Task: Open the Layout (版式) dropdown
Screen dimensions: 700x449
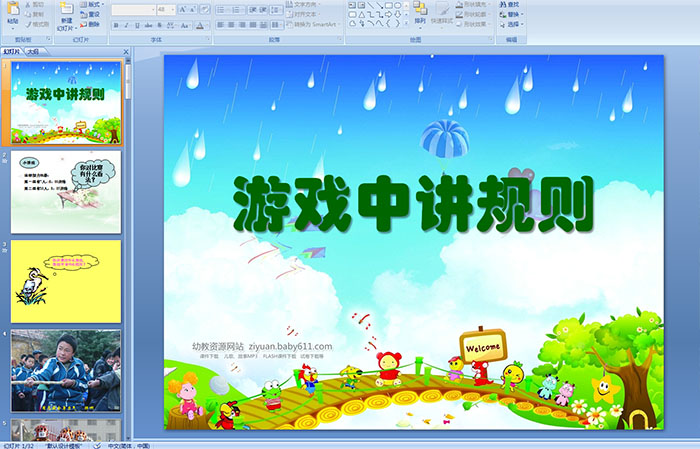Action: tap(92, 4)
